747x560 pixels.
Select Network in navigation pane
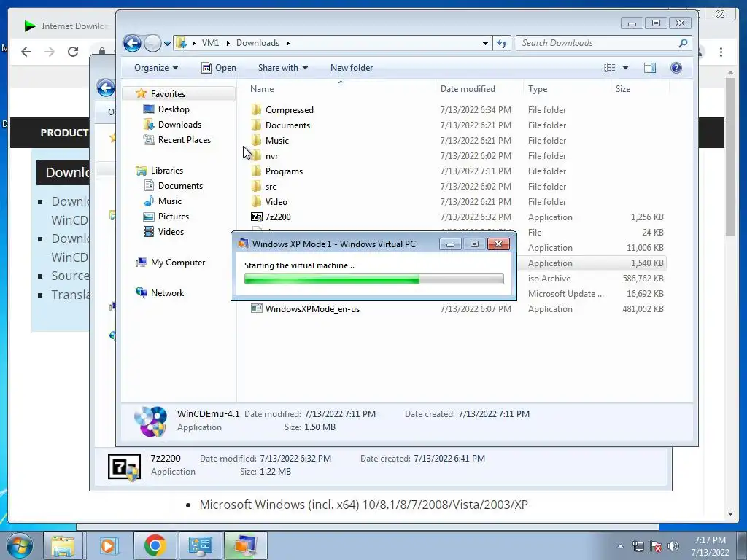[167, 293]
